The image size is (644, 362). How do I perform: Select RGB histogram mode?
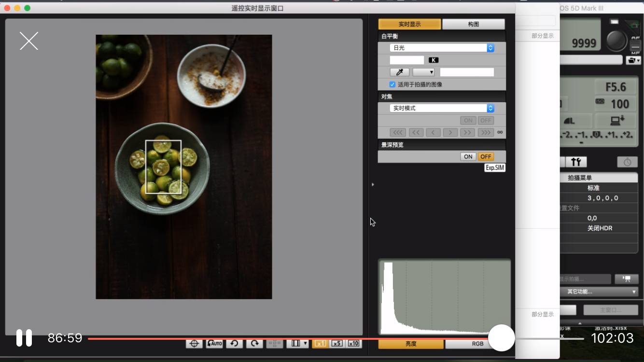tap(477, 344)
